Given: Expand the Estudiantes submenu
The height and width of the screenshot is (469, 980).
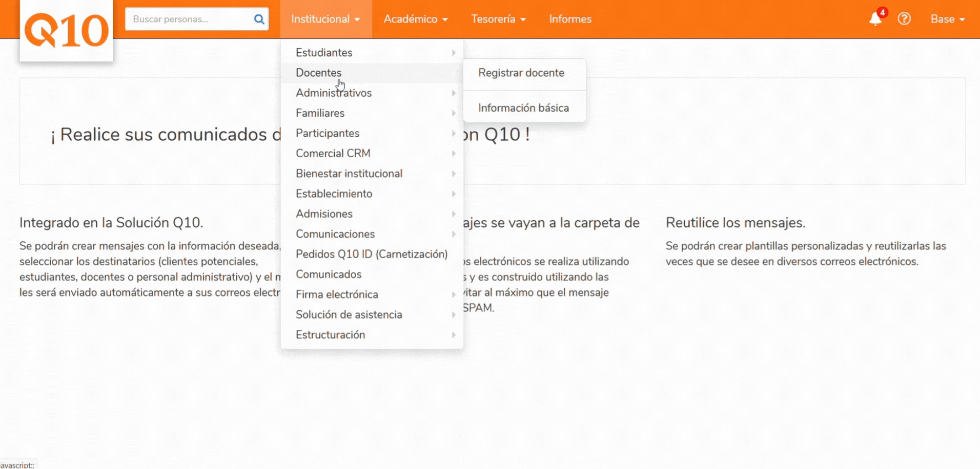Looking at the screenshot, I should tap(372, 53).
